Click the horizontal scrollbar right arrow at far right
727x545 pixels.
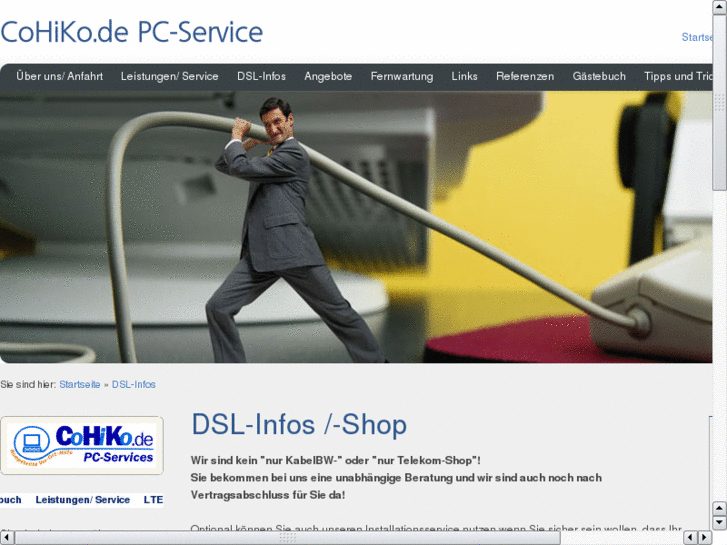pyautogui.click(x=705, y=538)
